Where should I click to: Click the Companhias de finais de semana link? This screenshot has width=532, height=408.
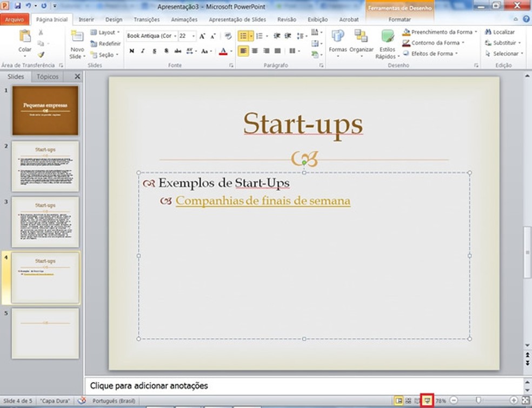click(263, 201)
